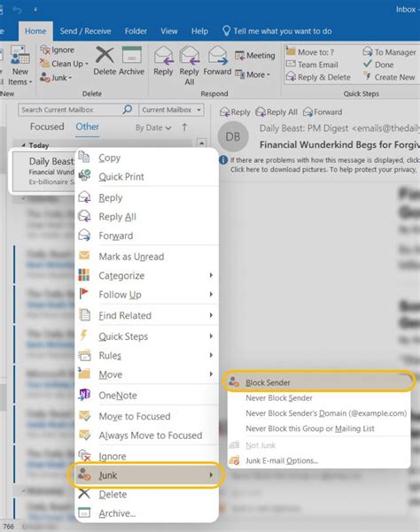Open the Send / Receive tab

pos(86,31)
